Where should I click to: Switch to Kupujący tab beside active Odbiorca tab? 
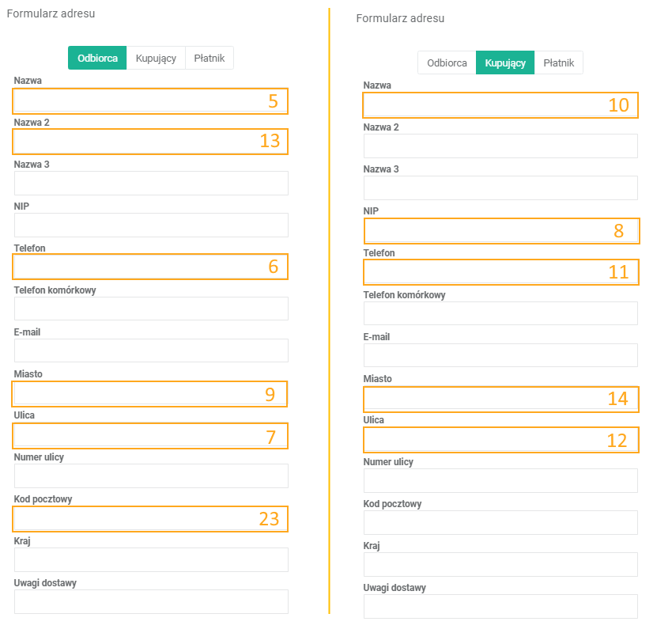pos(156,58)
